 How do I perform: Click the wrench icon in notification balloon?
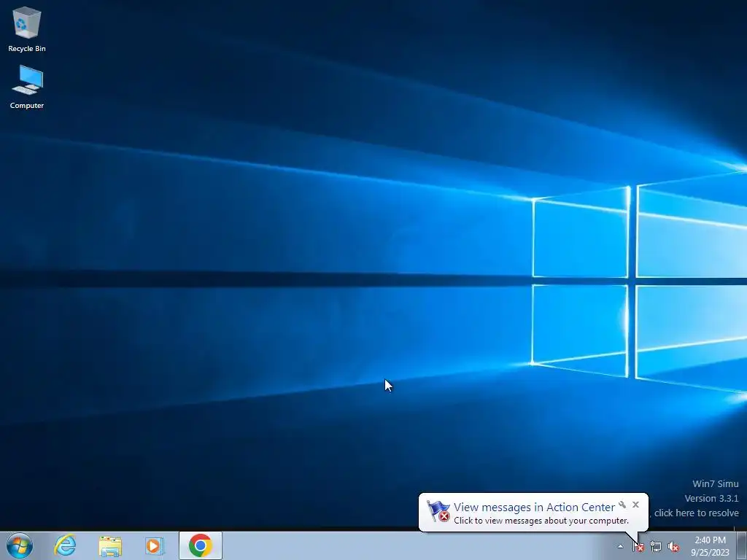point(622,505)
